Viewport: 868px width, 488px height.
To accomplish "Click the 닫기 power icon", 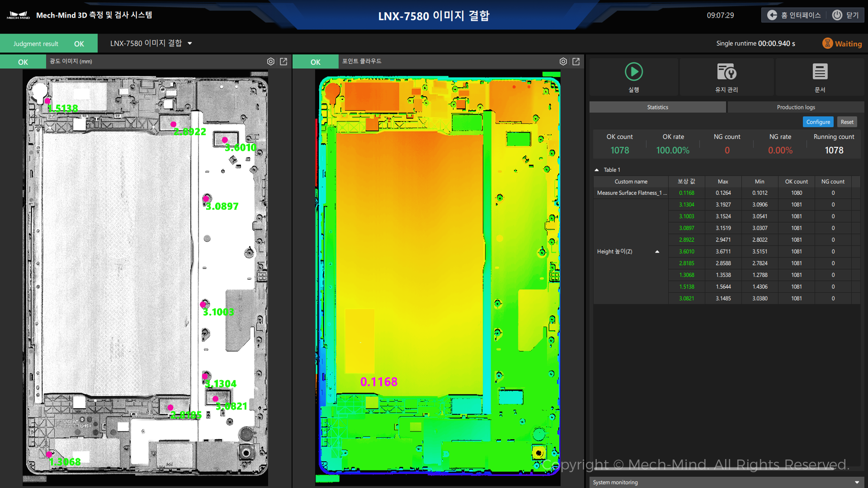I will point(837,15).
